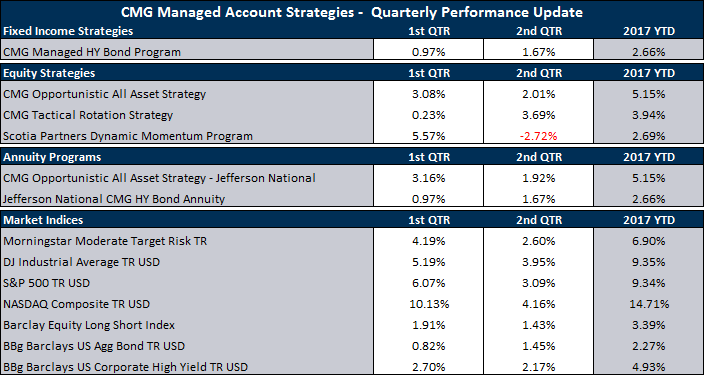Click the CMG Managed Account Strategies title
The image size is (705, 376).
coord(352,12)
